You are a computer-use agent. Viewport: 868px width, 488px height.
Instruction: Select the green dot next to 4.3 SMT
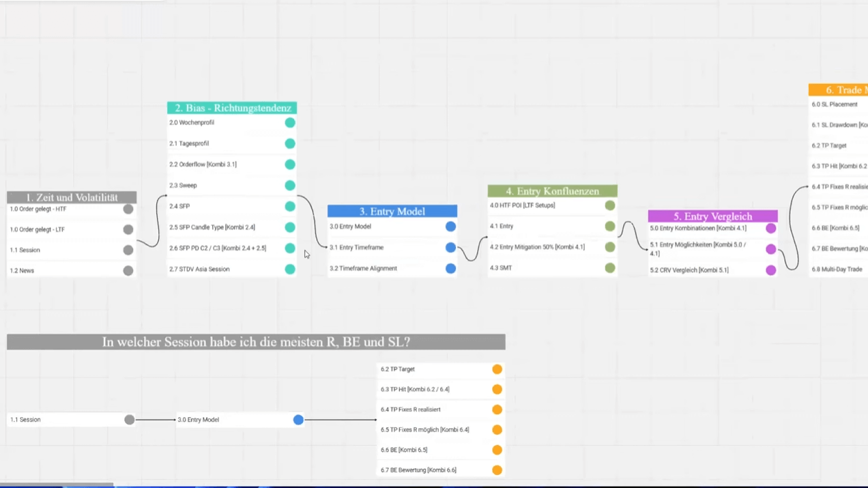[610, 268]
